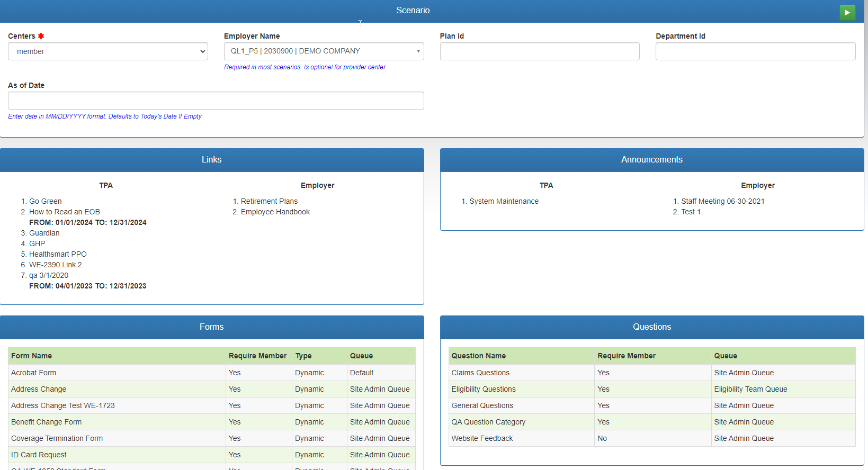Open the Employee Handbook link

(275, 212)
